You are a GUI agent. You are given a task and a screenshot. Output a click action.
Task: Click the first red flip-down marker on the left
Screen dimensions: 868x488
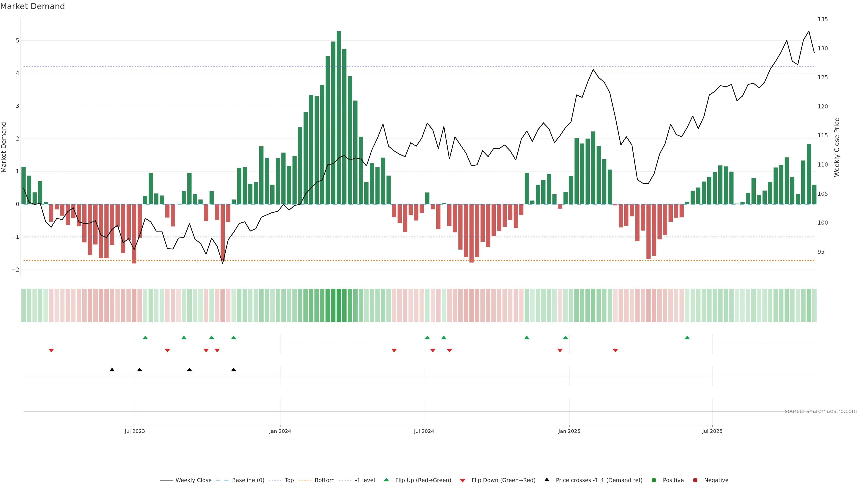click(x=51, y=351)
